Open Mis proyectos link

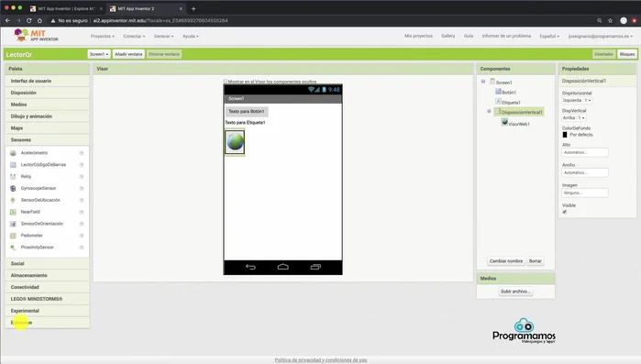pos(418,36)
